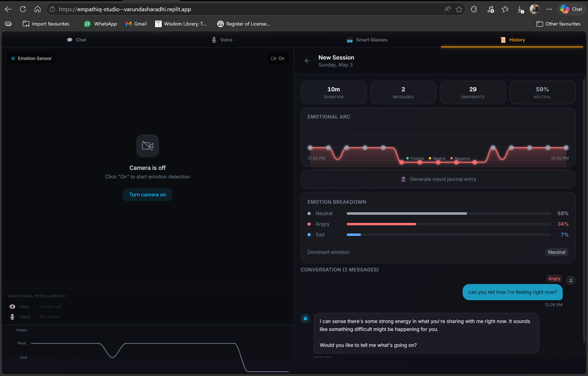Click the read aloud icon
This screenshot has height=376, width=588.
tap(447, 9)
